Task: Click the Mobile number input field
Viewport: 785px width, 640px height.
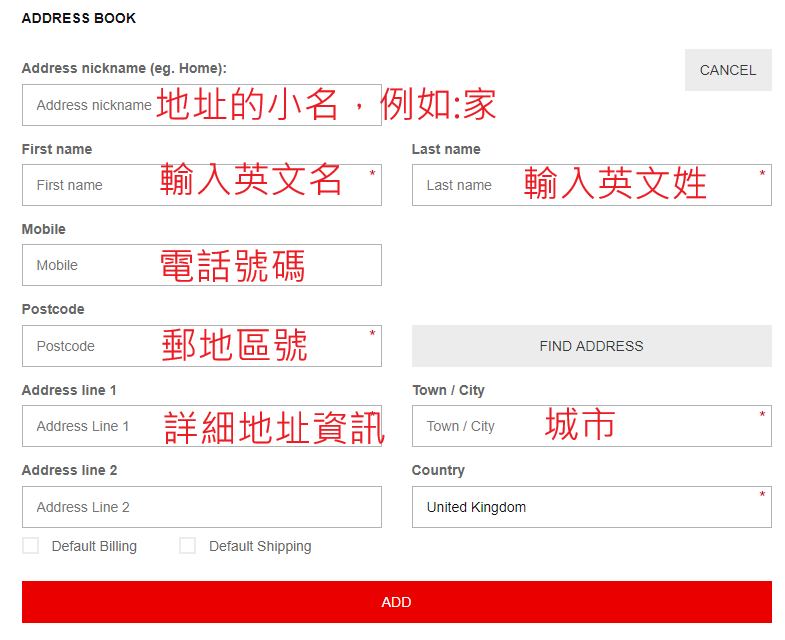Action: pyautogui.click(x=201, y=265)
